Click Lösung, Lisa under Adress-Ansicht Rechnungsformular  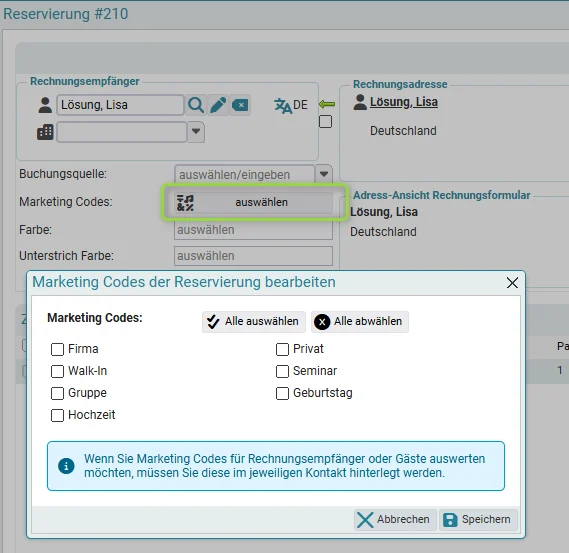[x=384, y=212]
